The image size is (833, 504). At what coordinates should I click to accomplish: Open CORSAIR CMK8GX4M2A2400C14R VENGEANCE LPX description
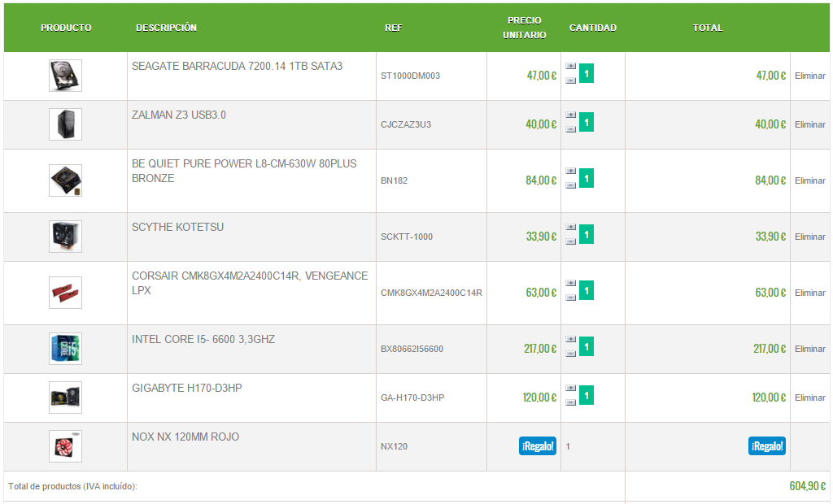[250, 283]
